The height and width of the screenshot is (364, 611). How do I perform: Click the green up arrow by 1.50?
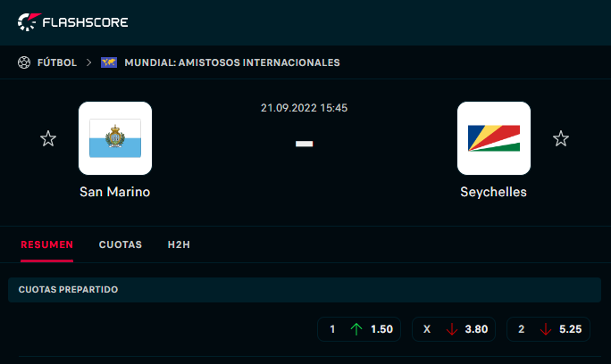[356, 329]
